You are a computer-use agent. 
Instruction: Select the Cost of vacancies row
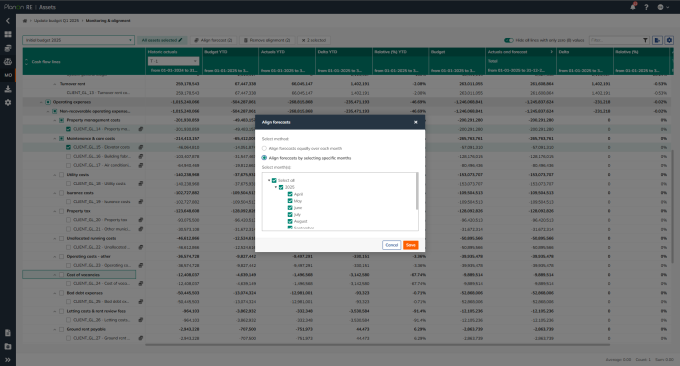79,274
